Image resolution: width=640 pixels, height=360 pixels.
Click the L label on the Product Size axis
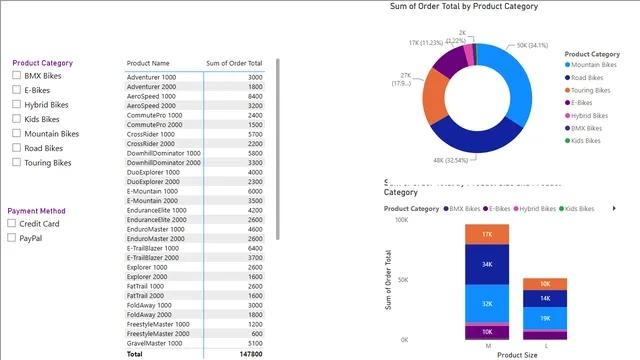tap(546, 346)
